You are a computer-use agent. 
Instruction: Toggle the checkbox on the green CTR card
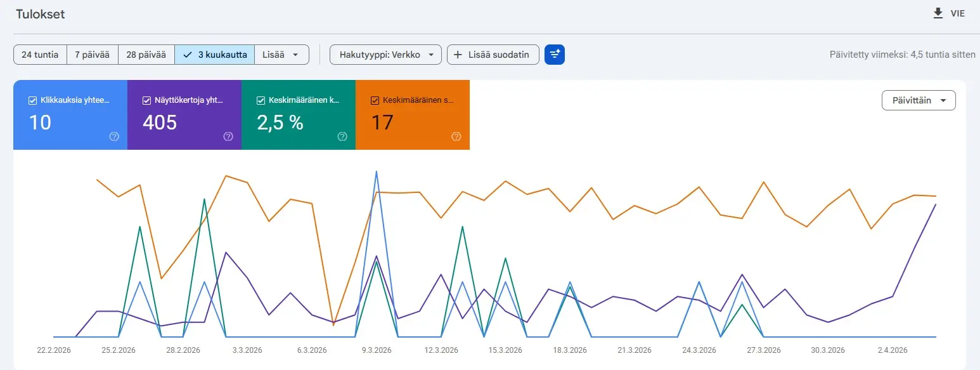259,99
